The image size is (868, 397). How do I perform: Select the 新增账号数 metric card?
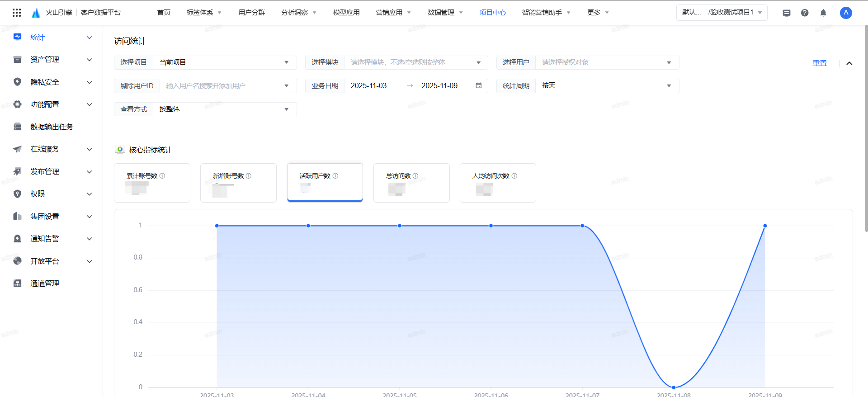click(x=238, y=183)
